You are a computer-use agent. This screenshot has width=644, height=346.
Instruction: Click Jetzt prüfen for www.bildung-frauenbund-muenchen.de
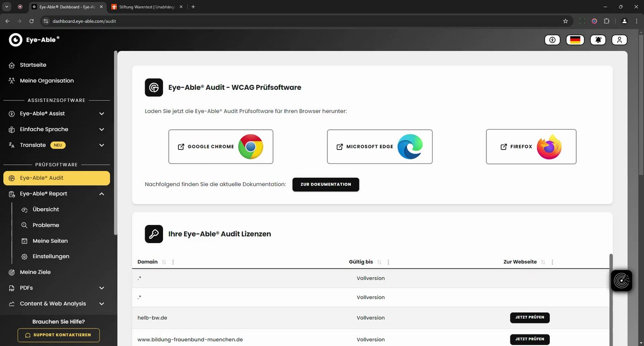pos(530,339)
